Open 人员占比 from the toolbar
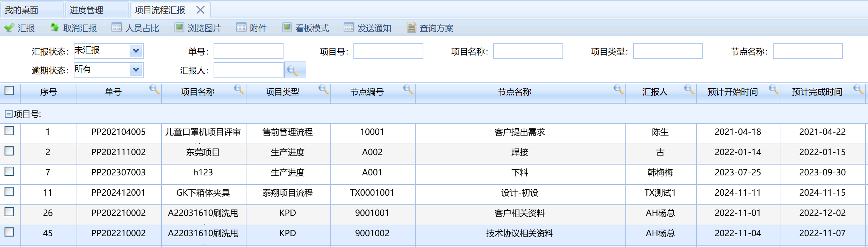Screen dimensions: 868x247 [117, 28]
